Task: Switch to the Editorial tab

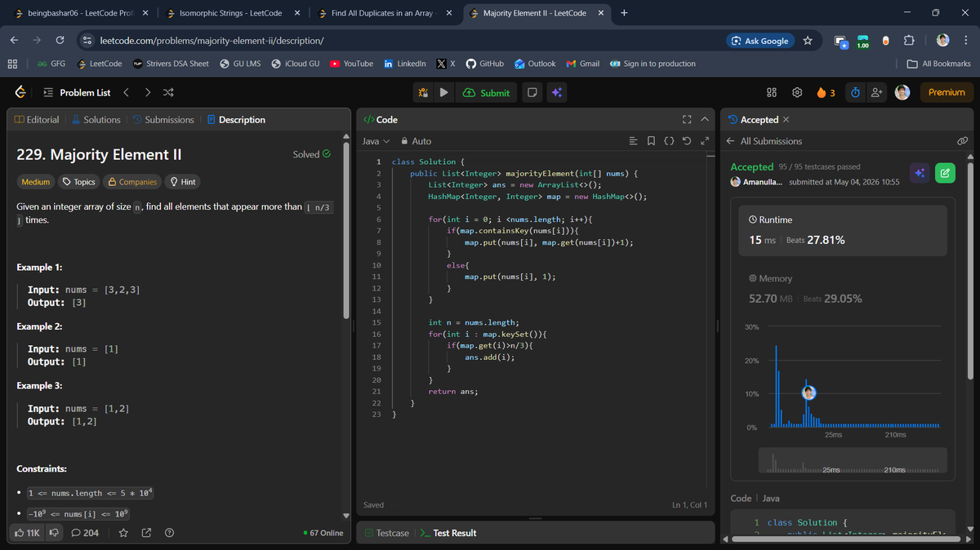Action: tap(37, 119)
